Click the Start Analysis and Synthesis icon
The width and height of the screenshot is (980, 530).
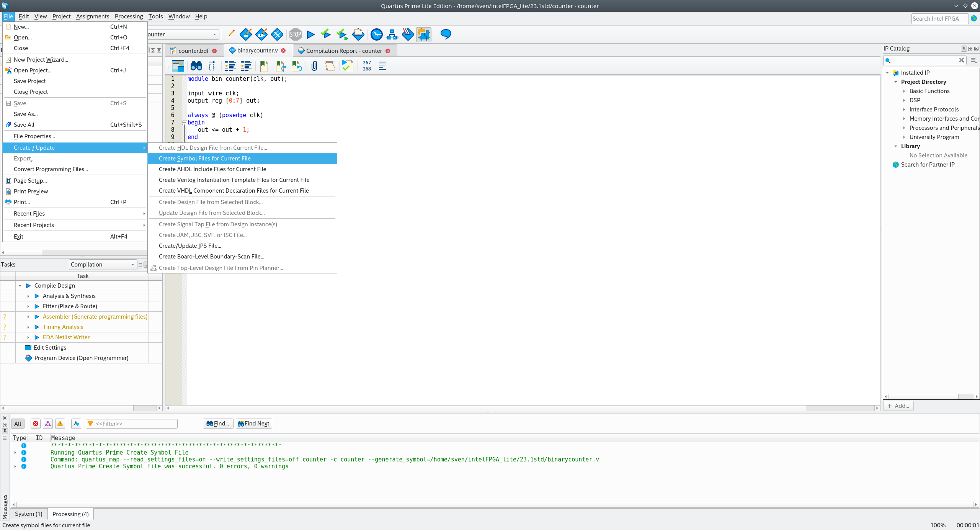point(326,34)
